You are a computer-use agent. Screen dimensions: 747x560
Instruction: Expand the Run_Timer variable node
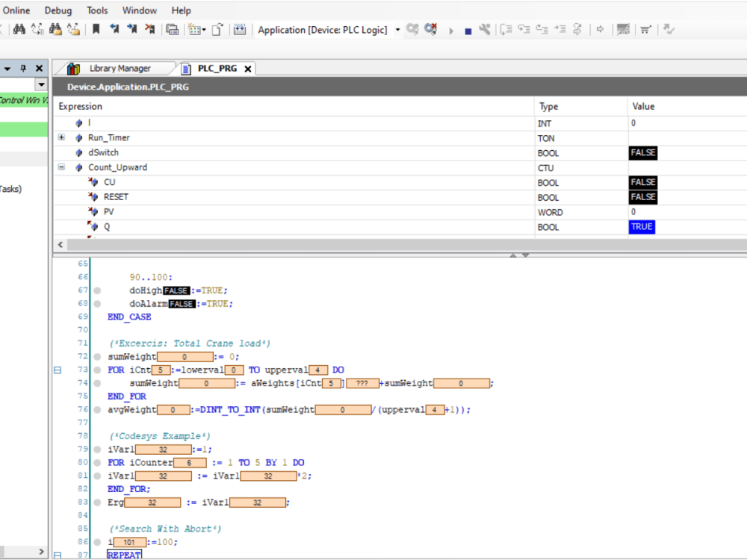point(61,137)
